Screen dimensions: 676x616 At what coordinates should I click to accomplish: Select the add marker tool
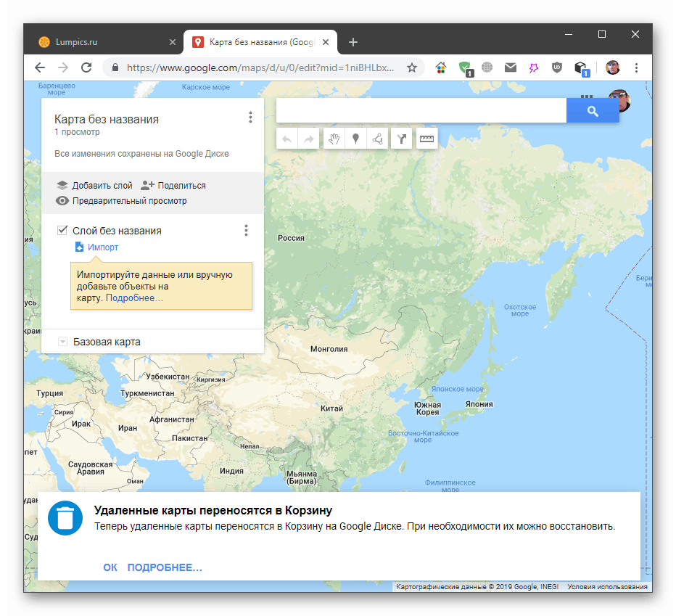pos(355,138)
